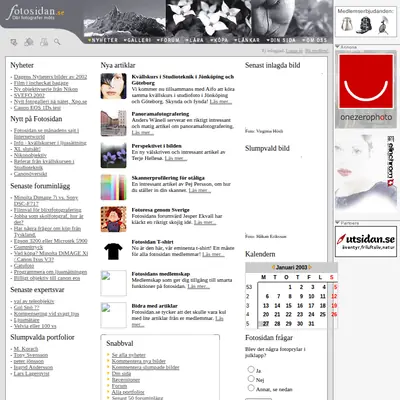Open the Canon EOS 1Ds test link
This screenshot has height=400, width=400.
coord(37,108)
